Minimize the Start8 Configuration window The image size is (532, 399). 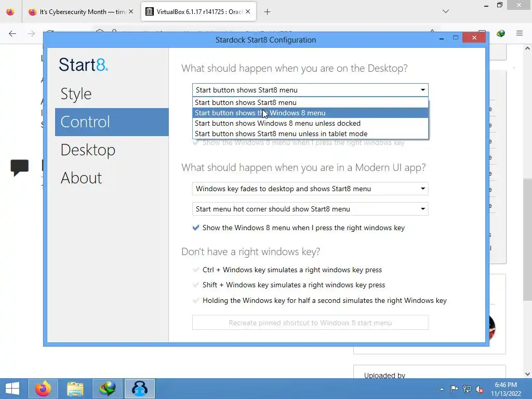tap(442, 38)
